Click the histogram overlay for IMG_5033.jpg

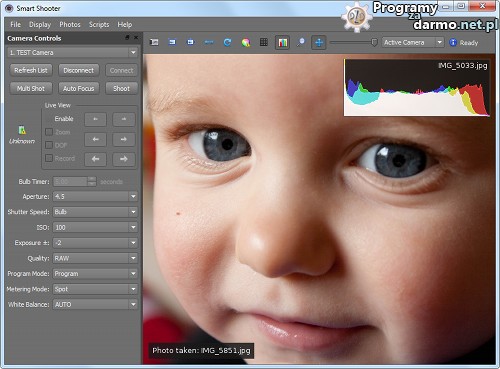417,88
